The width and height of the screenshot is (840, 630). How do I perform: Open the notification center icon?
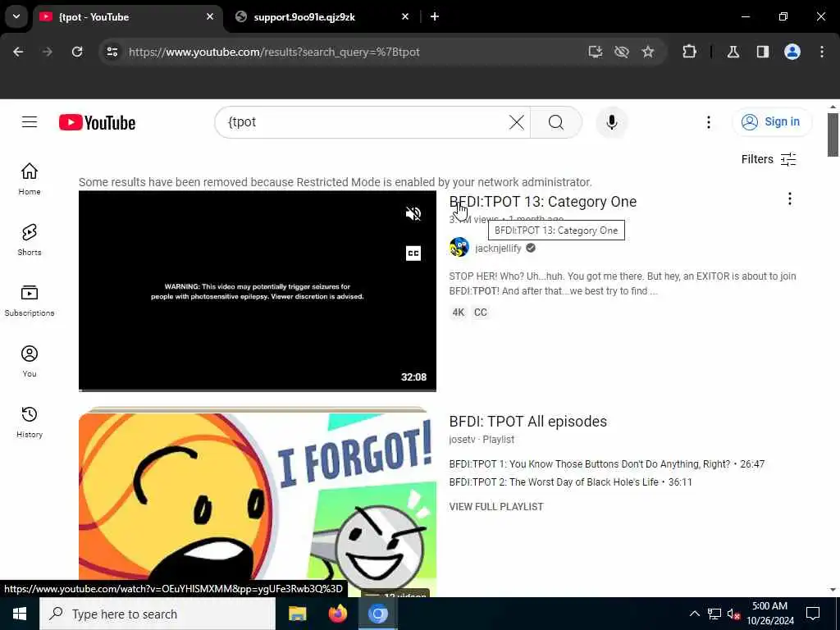tap(813, 614)
